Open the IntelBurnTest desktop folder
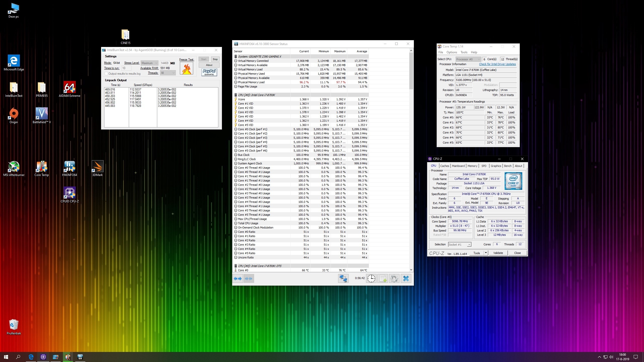 click(x=14, y=89)
